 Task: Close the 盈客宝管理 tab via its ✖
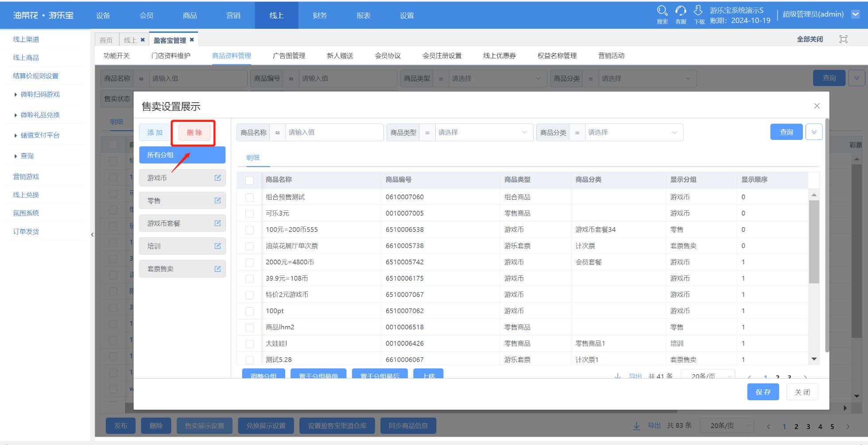coord(192,40)
